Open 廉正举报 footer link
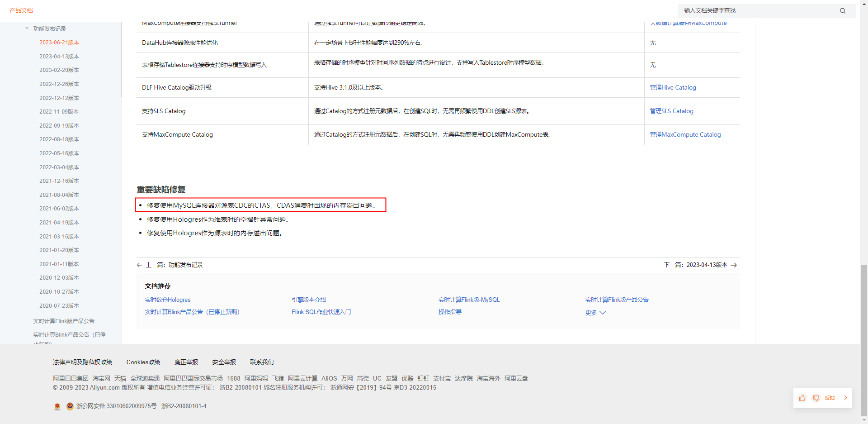The height and width of the screenshot is (424, 868). coord(186,362)
